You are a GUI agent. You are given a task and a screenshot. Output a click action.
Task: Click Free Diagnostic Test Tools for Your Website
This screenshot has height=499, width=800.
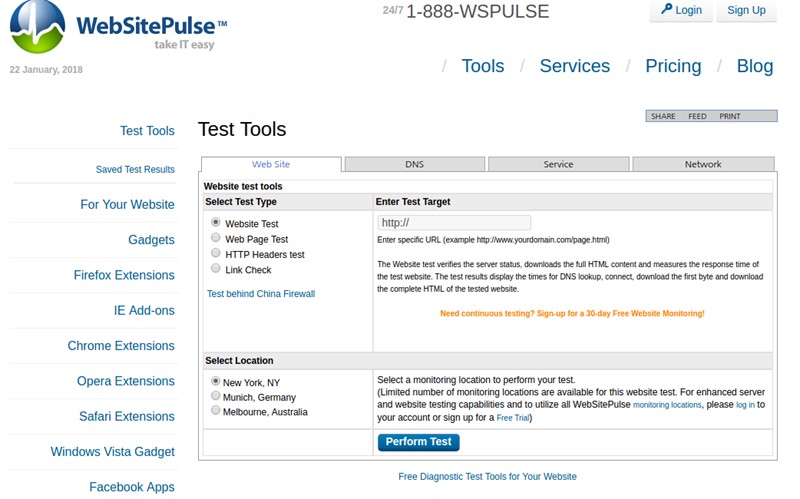point(487,477)
